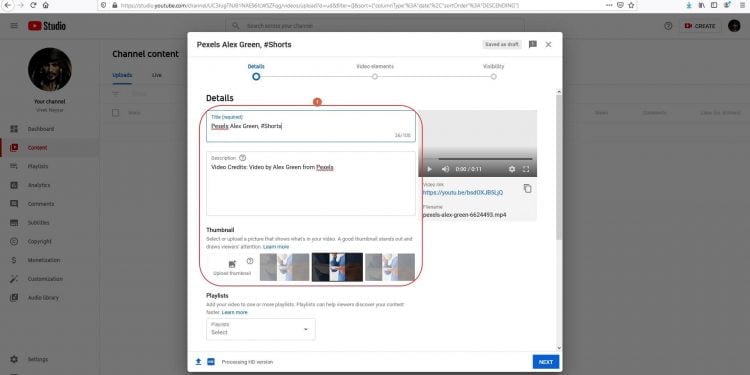
Task: Open the browser page actions ellipsis
Action: tap(609, 5)
